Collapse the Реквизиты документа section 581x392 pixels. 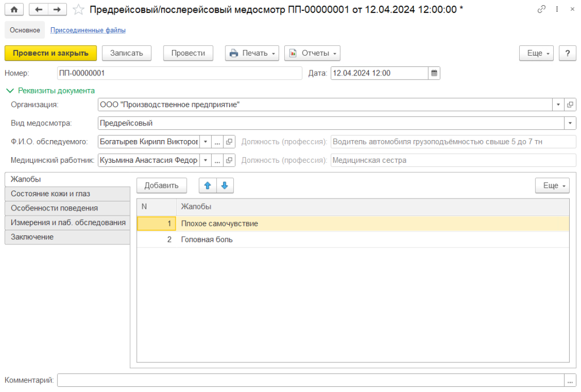(50, 90)
